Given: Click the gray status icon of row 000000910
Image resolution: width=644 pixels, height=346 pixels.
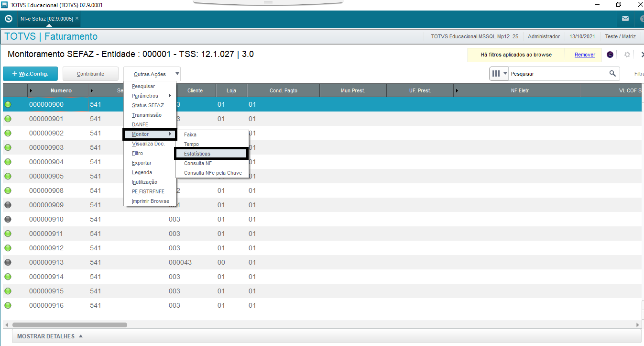Looking at the screenshot, I should tap(8, 219).
